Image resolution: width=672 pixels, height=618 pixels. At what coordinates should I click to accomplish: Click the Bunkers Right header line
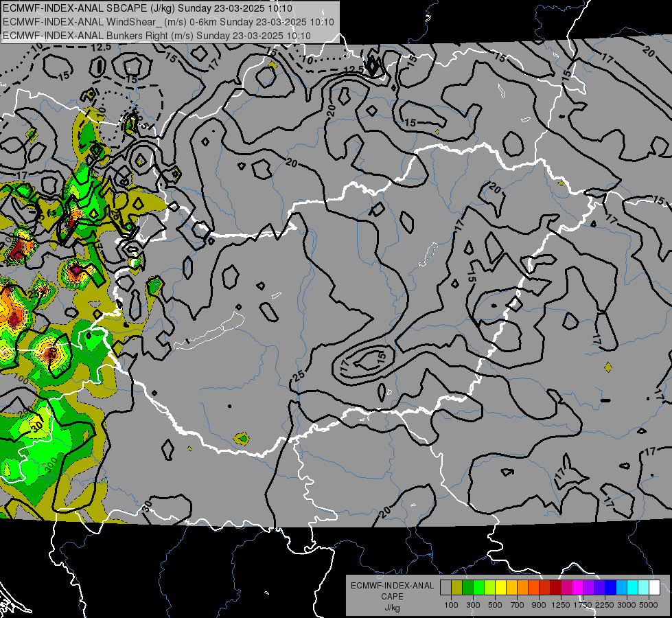157,36
